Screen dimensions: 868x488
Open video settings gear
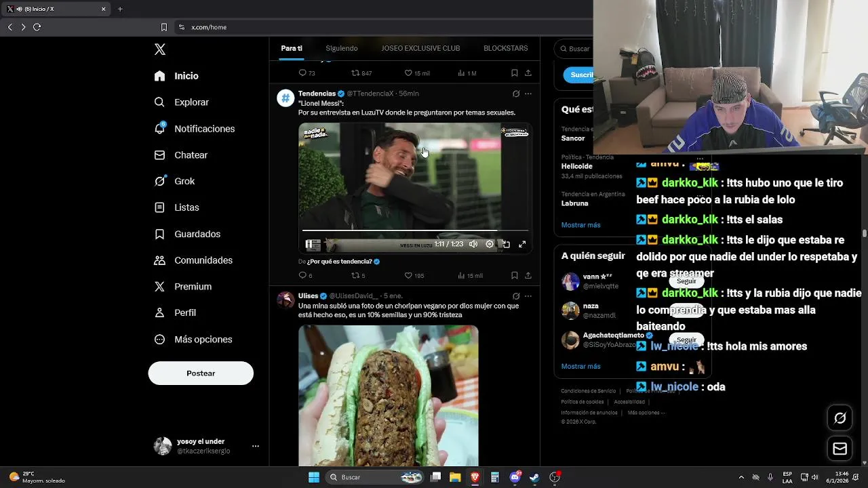click(x=490, y=244)
